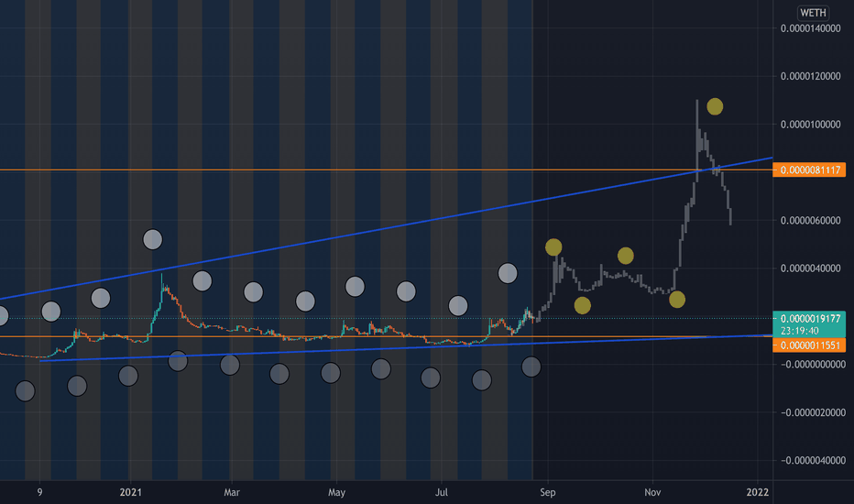
Task: Click the 0.0000040000 price axis label
Action: click(810, 268)
